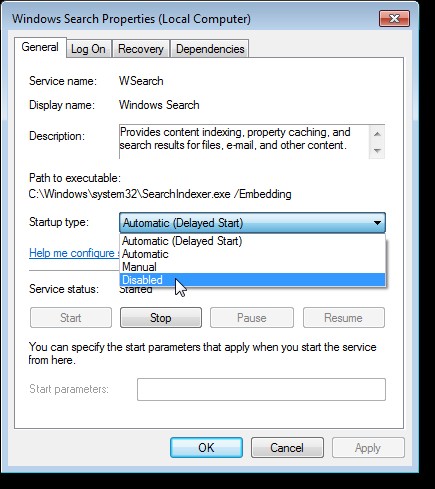
Task: Select Manual startup type option
Action: (252, 267)
